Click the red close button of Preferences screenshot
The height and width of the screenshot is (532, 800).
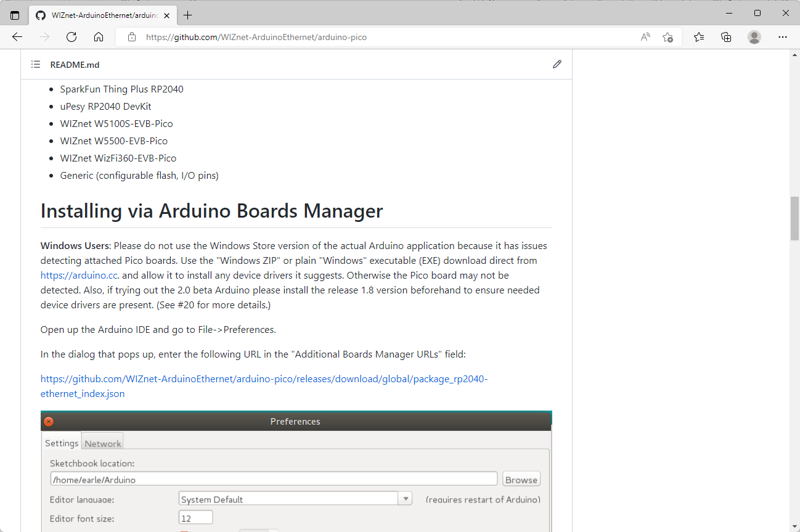(x=49, y=422)
